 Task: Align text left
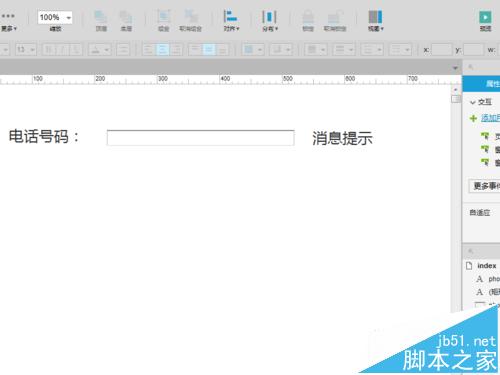point(148,50)
